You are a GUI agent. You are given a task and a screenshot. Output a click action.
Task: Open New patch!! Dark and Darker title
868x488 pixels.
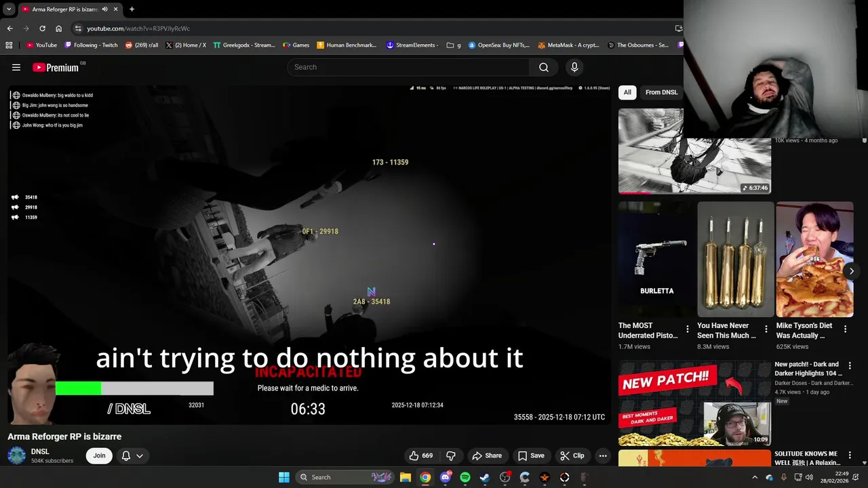(x=807, y=369)
